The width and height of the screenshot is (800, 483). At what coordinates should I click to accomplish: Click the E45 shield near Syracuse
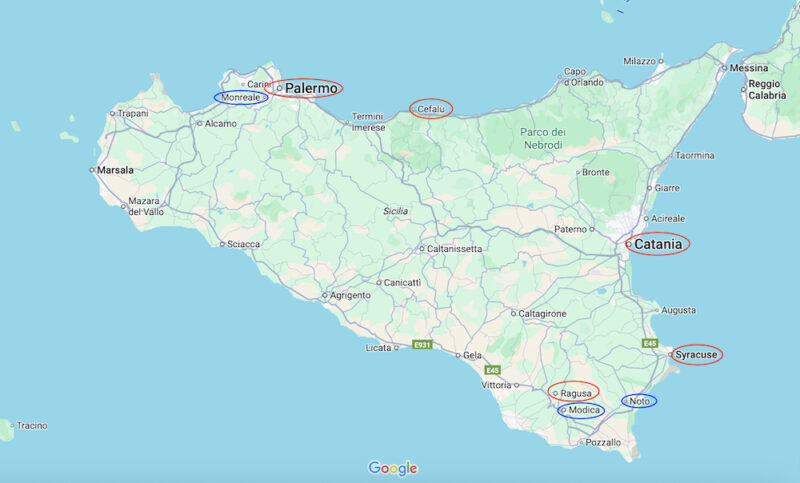[x=651, y=343]
